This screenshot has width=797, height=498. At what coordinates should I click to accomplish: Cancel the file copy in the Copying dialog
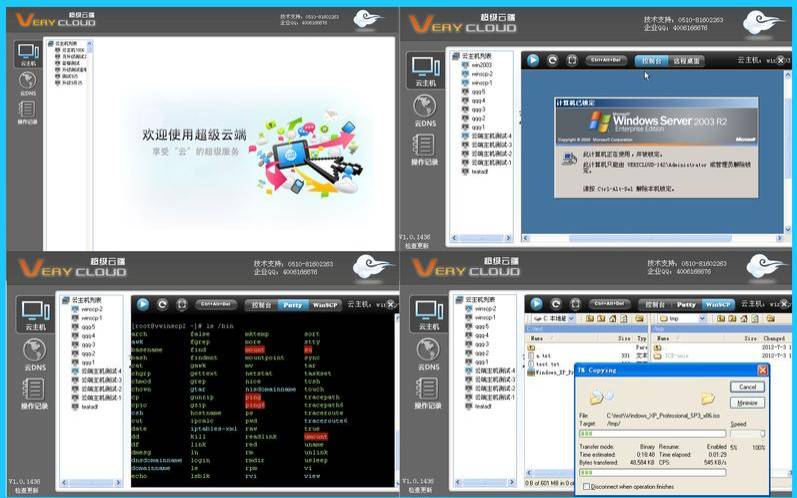pos(747,387)
